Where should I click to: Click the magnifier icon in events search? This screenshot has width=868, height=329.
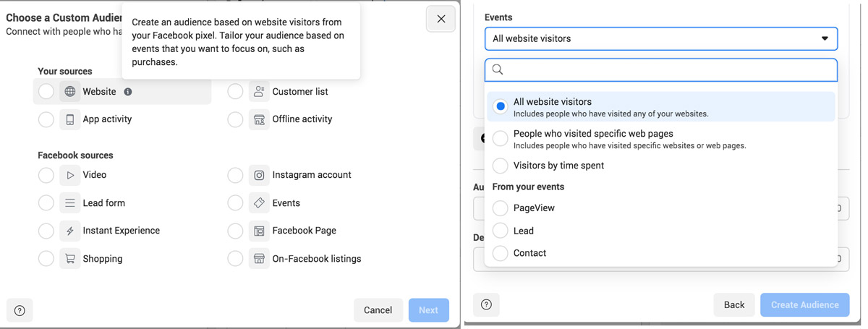(497, 69)
